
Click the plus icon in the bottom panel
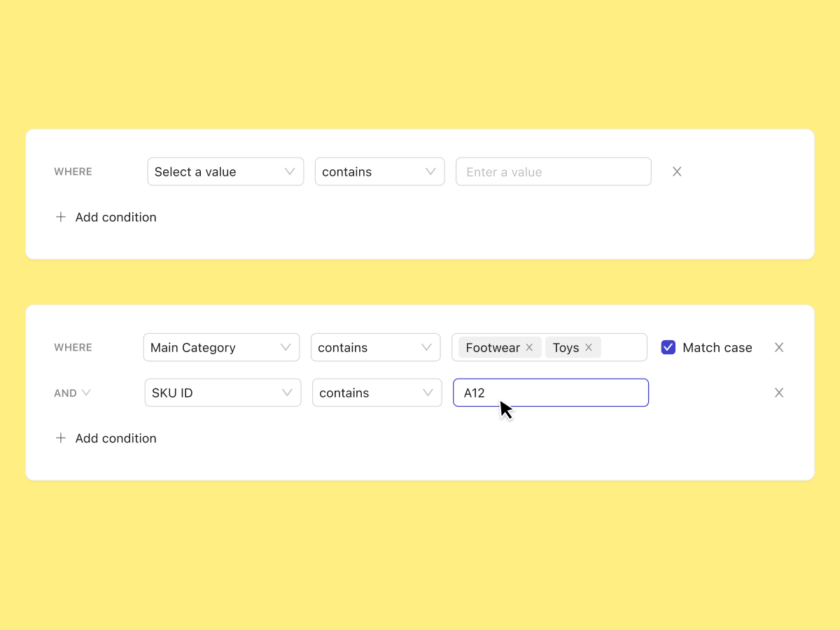61,438
